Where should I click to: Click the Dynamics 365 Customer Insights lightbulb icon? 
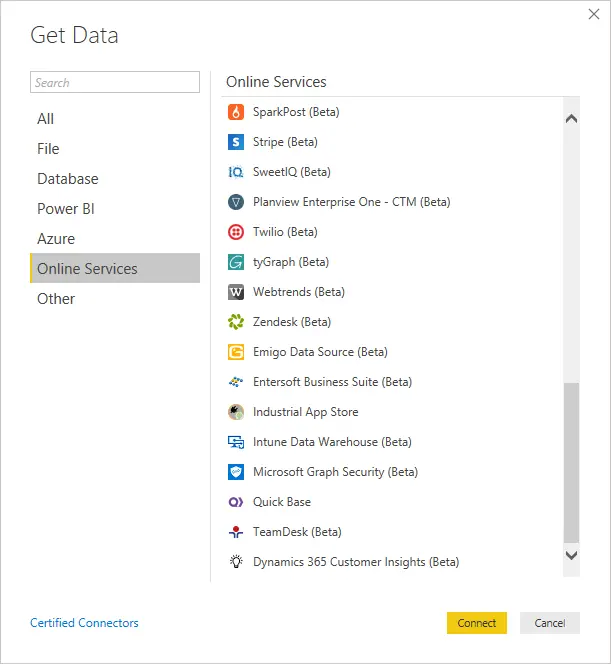tap(236, 562)
